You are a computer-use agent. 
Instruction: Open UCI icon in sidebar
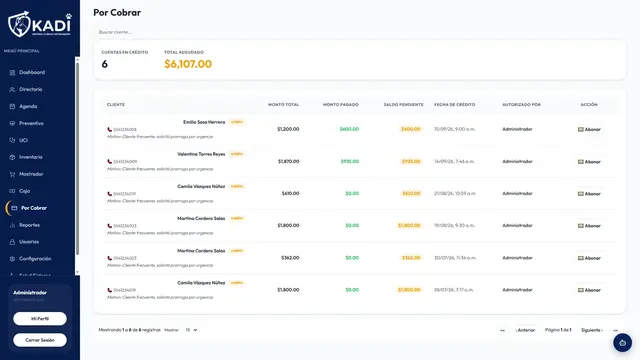(12, 140)
